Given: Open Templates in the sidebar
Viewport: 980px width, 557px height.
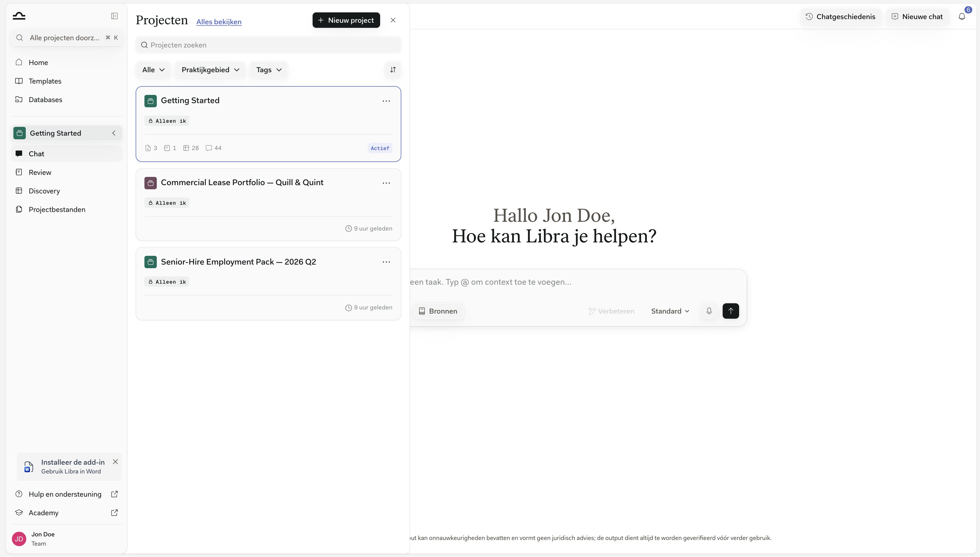Looking at the screenshot, I should click(x=67, y=81).
